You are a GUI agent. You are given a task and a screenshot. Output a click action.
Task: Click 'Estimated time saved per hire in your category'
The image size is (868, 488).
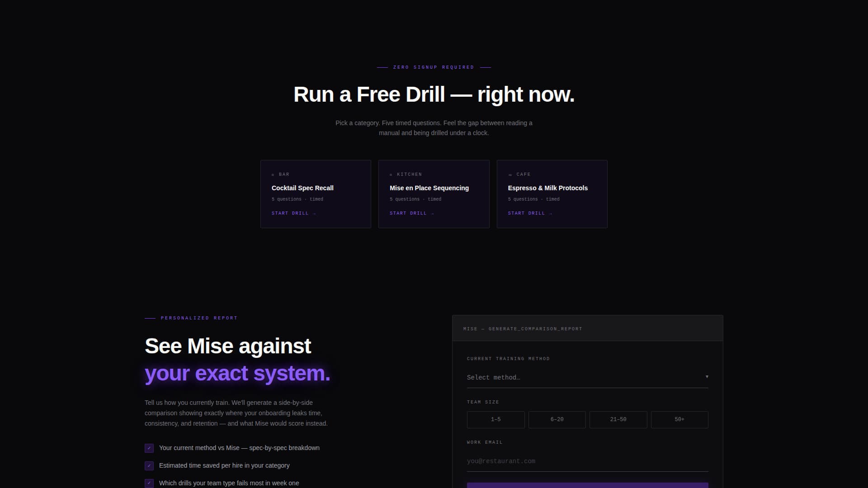pos(224,465)
